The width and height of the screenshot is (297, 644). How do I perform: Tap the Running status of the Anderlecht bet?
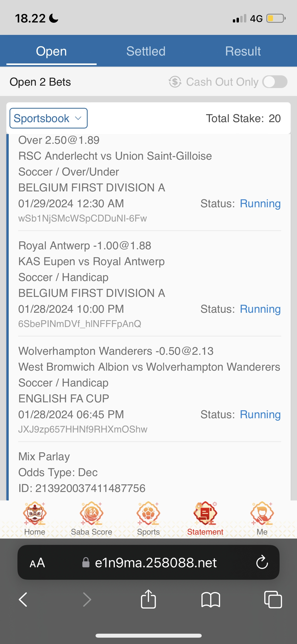click(x=260, y=204)
